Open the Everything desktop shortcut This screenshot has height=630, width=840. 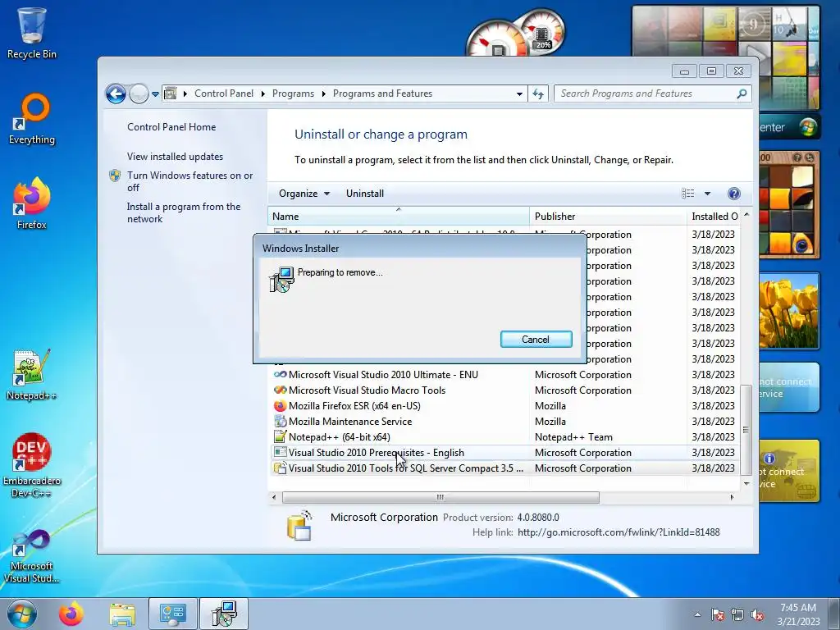pyautogui.click(x=32, y=119)
